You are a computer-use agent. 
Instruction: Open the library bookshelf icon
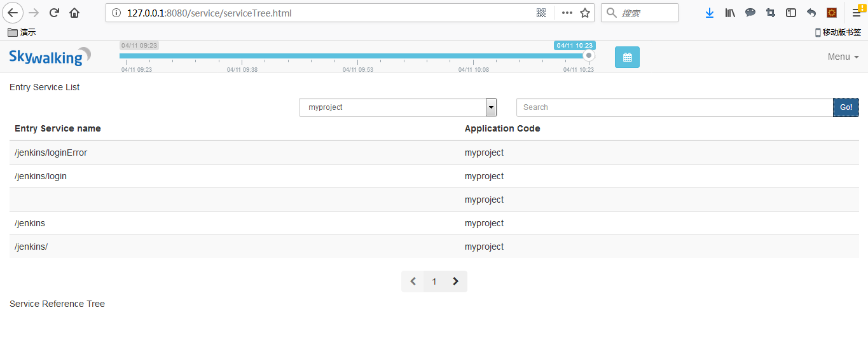[x=730, y=13]
